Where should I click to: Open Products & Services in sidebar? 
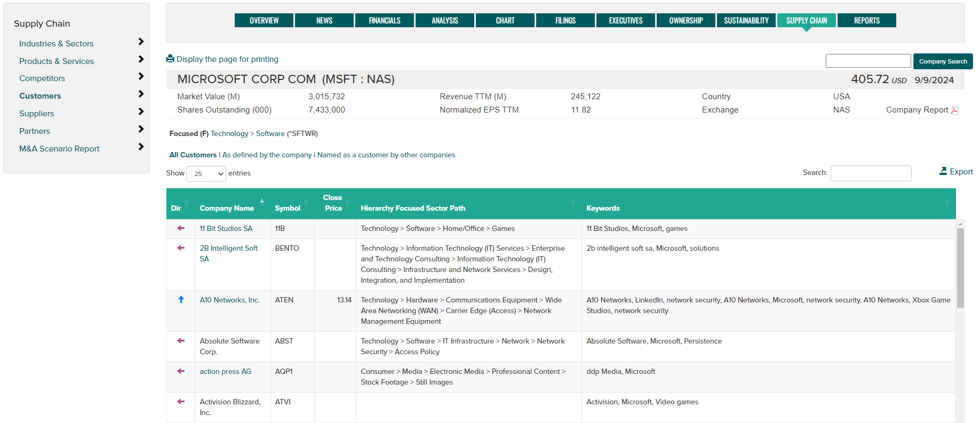coord(57,61)
